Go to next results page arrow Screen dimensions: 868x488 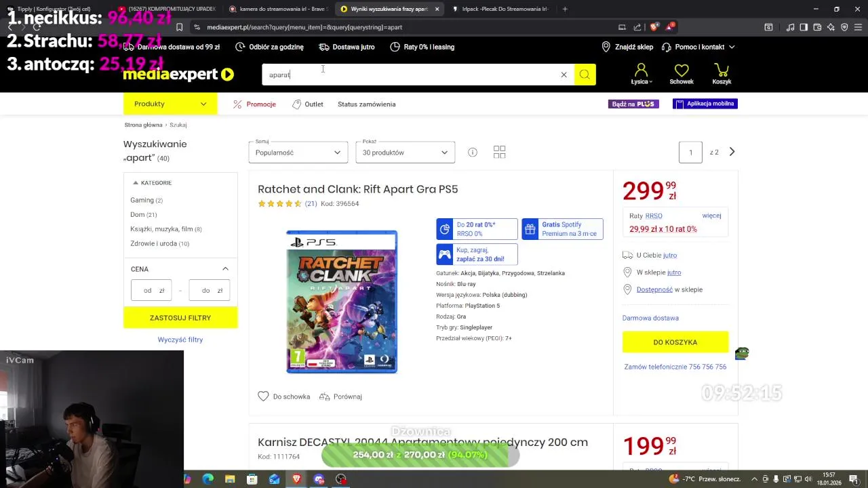click(732, 152)
